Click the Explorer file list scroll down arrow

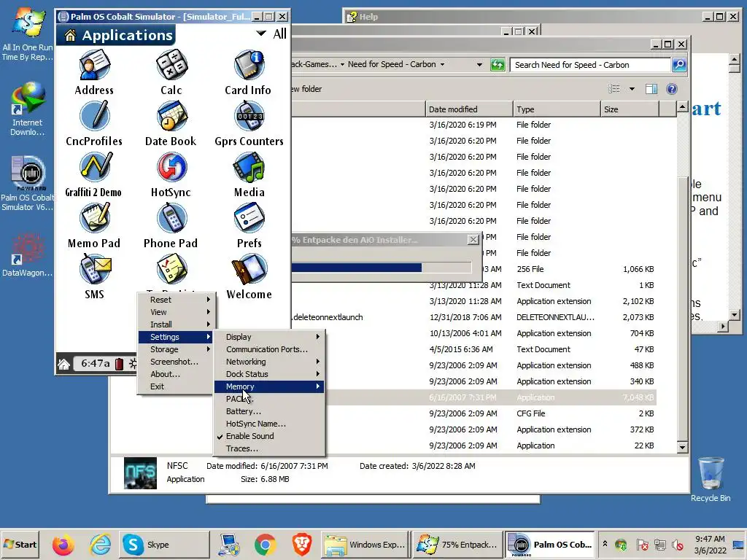click(682, 447)
